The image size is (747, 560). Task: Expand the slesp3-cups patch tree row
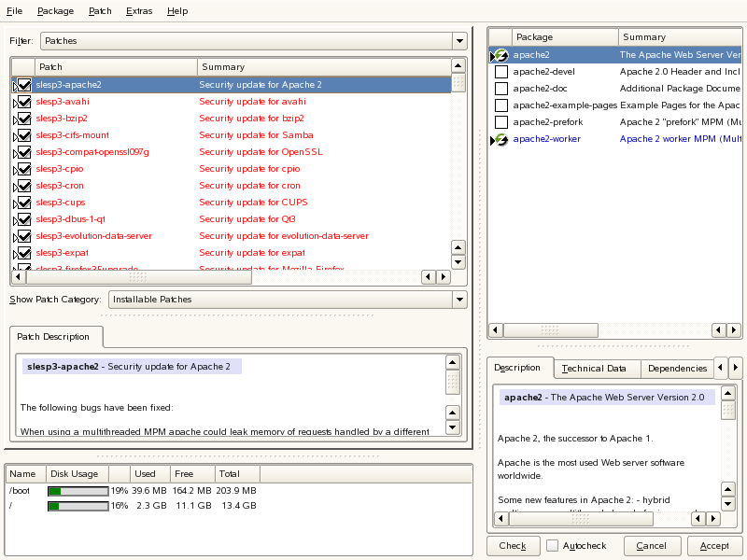point(15,203)
